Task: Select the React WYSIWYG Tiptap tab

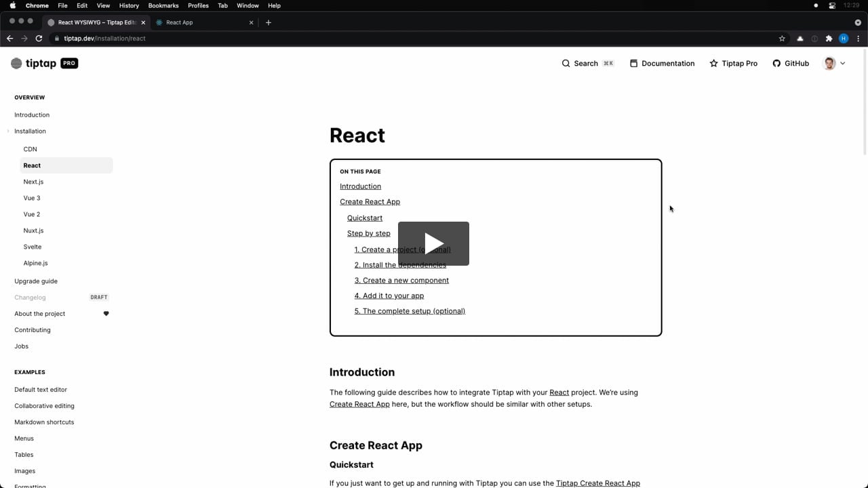Action: pos(95,22)
